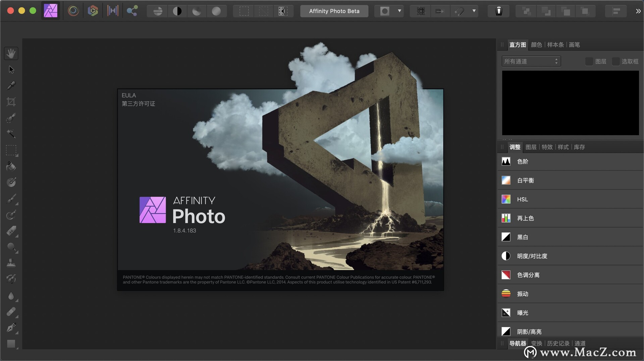644x361 pixels.
Task: Switch to the 颜色 tab
Action: pyautogui.click(x=536, y=45)
